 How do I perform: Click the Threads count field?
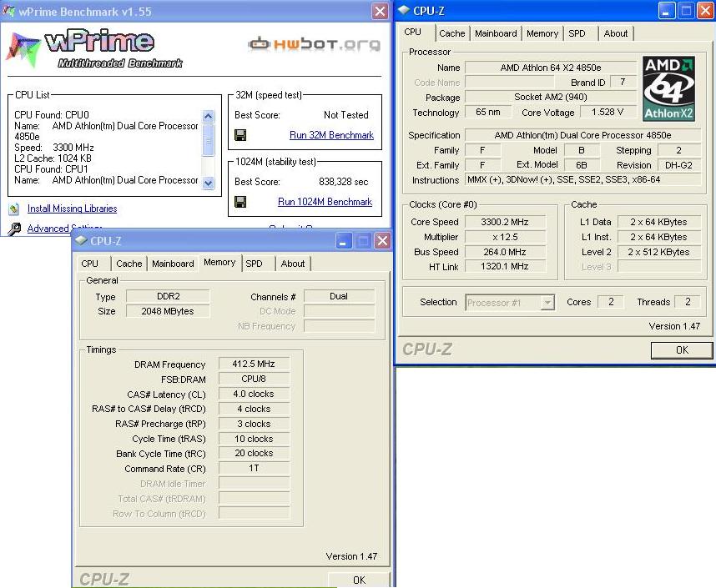(688, 302)
